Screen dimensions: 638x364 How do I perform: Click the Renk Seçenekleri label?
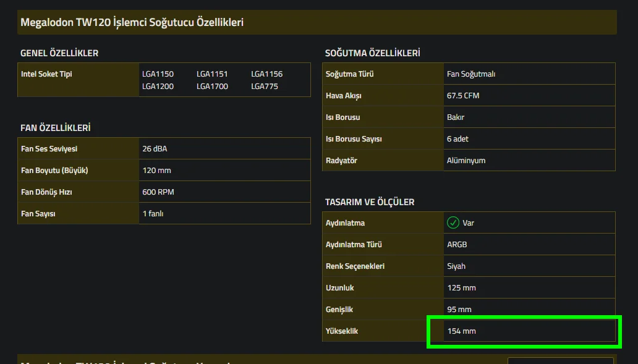tap(355, 266)
